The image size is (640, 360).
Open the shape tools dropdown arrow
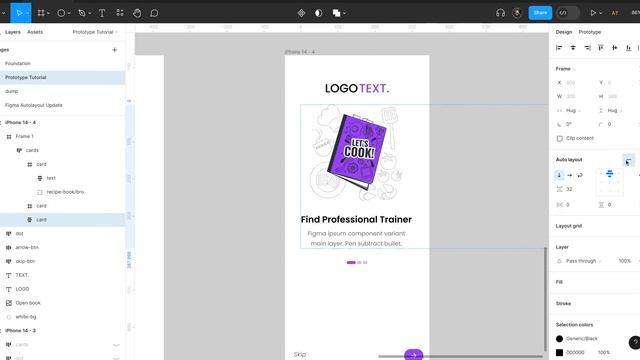click(69, 13)
